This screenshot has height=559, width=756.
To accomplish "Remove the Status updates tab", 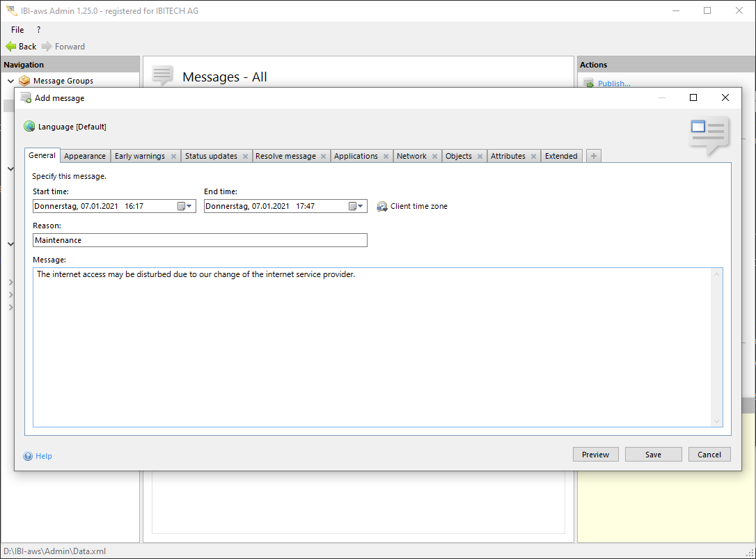I will (x=245, y=157).
